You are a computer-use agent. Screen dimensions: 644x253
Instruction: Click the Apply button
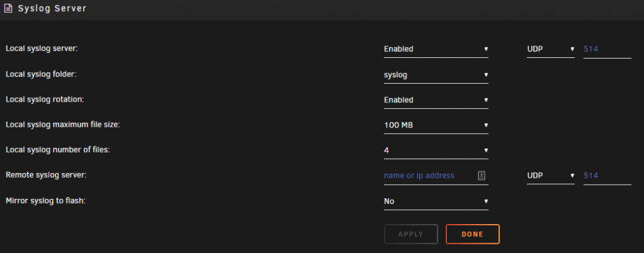coord(411,234)
